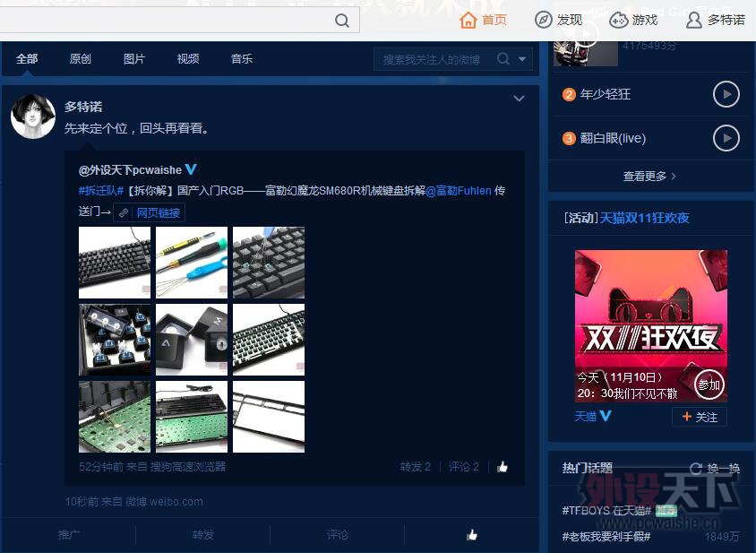Click 评论 2 on the quoted post
This screenshot has width=756, height=553.
464,467
